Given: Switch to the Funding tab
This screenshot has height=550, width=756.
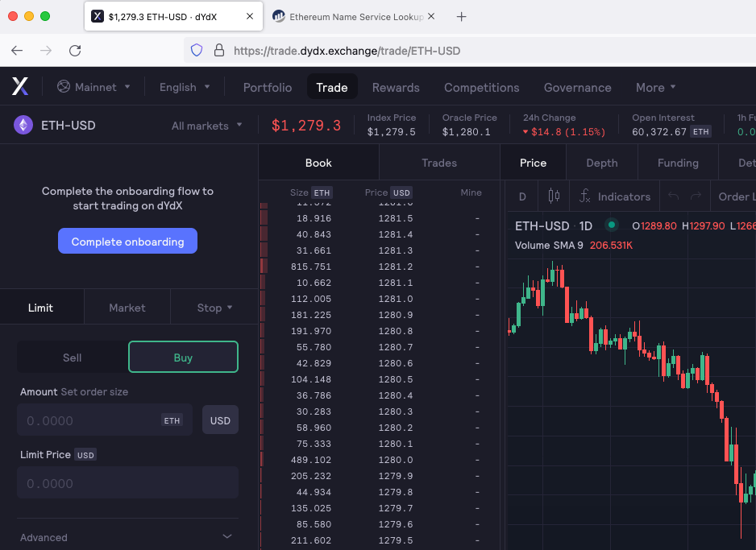Looking at the screenshot, I should [x=678, y=163].
